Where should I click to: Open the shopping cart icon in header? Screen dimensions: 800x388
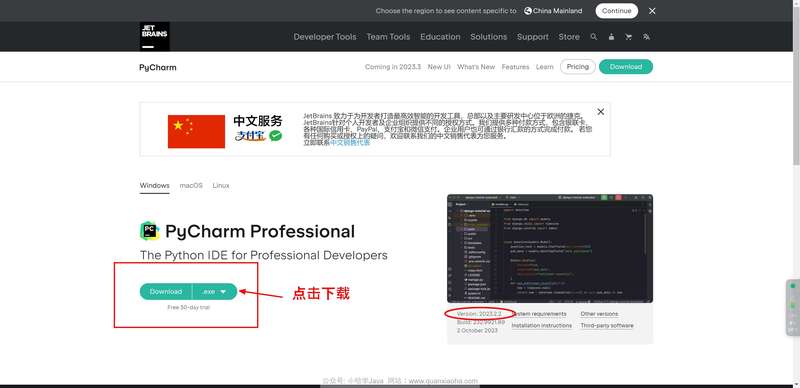pos(628,37)
